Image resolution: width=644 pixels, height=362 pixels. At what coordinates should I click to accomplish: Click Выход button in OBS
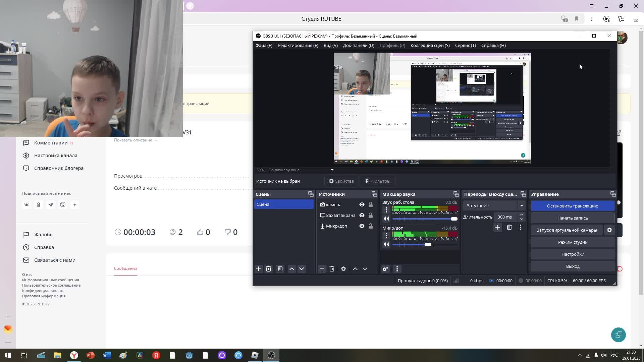tap(573, 266)
